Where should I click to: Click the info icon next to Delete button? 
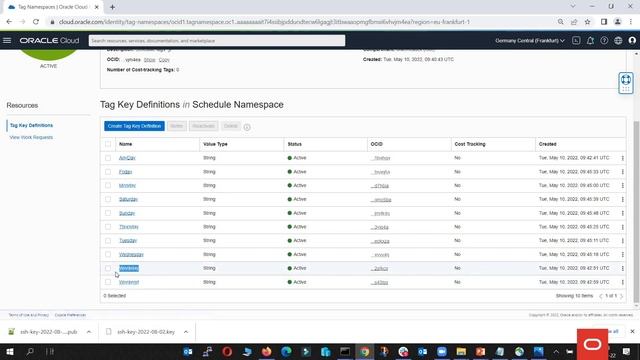(x=247, y=127)
